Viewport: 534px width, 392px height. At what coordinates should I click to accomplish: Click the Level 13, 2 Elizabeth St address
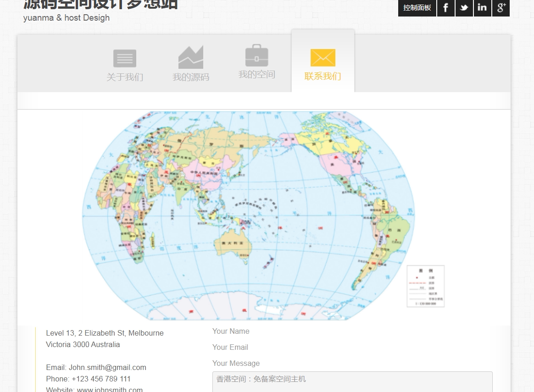pyautogui.click(x=105, y=333)
